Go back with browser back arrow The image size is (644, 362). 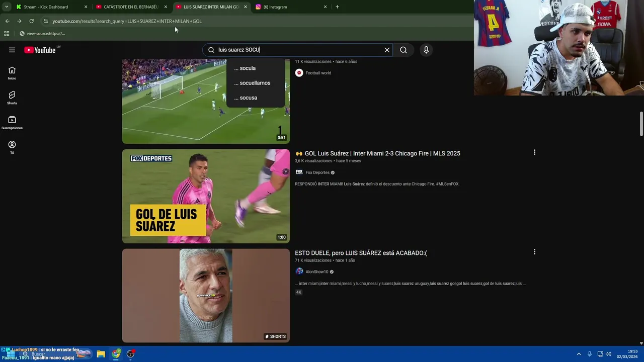[7, 21]
